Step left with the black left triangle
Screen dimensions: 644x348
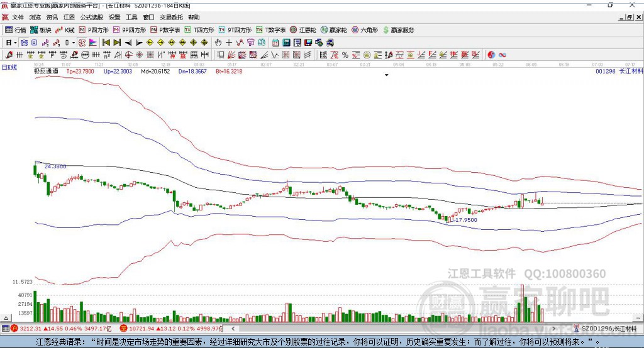tap(128, 43)
